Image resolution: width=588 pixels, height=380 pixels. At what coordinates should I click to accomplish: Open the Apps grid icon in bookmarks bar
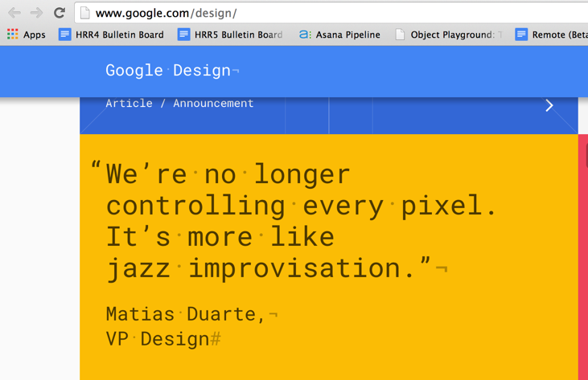pos(12,35)
